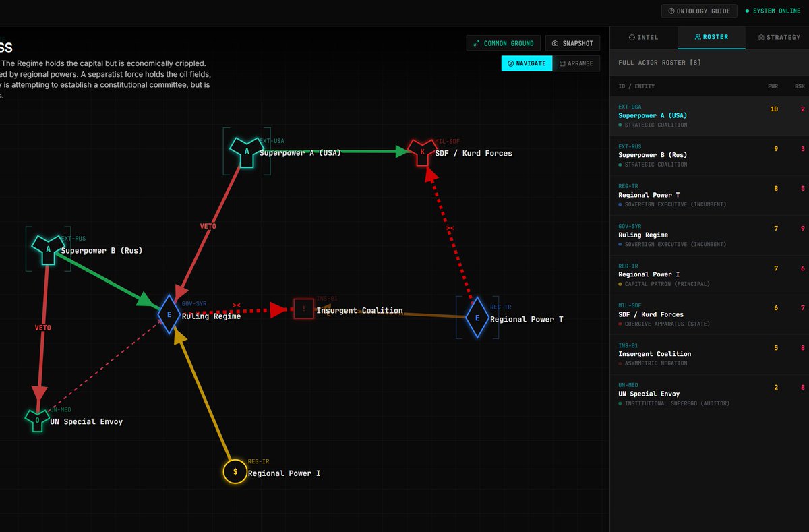Switch to Arrange mode

[x=576, y=63]
